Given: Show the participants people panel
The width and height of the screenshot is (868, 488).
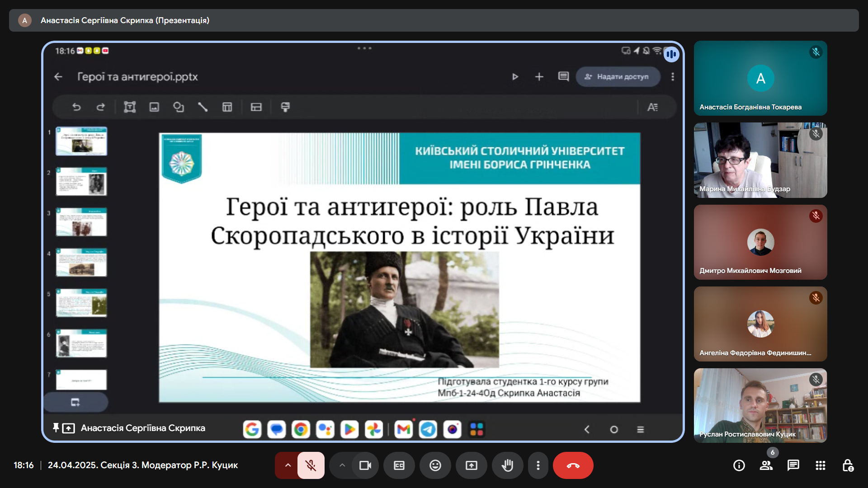Looking at the screenshot, I should click(x=766, y=465).
